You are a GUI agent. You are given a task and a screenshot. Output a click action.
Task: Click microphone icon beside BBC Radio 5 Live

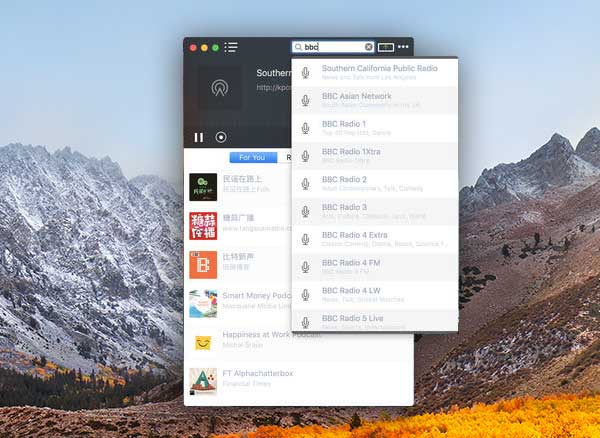(305, 322)
